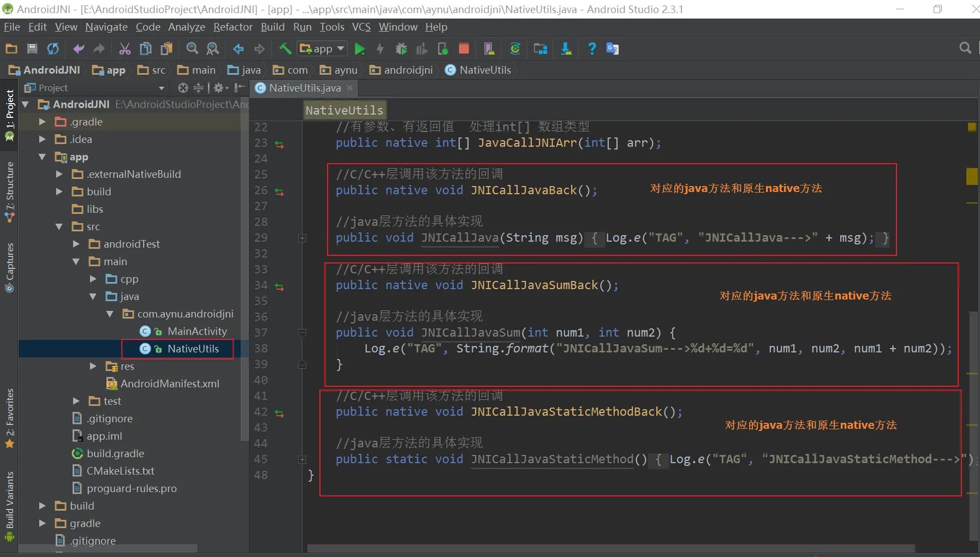Screen dimensions: 980x557
Task: Click the editor horizontal scrollbar
Action: (x=611, y=548)
